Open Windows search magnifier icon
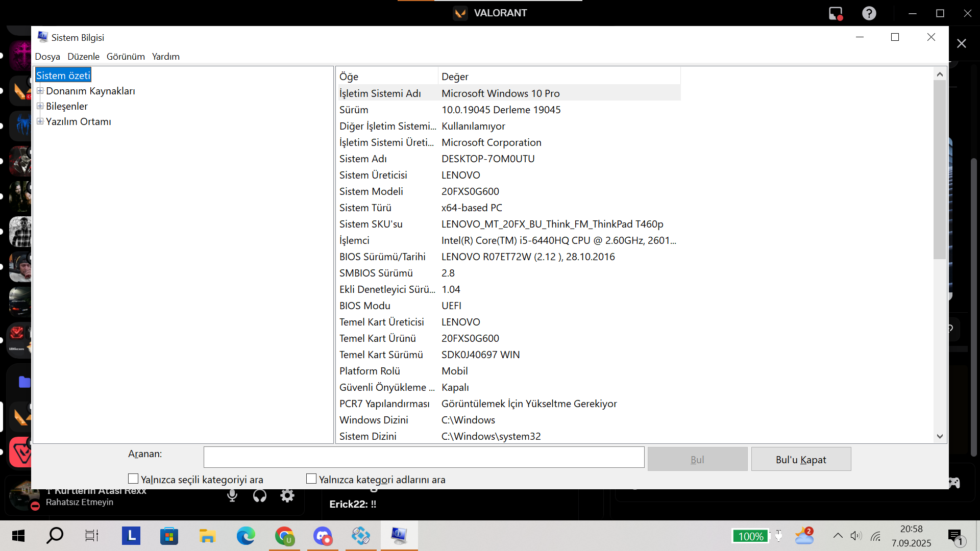Image resolution: width=980 pixels, height=551 pixels. pyautogui.click(x=55, y=536)
